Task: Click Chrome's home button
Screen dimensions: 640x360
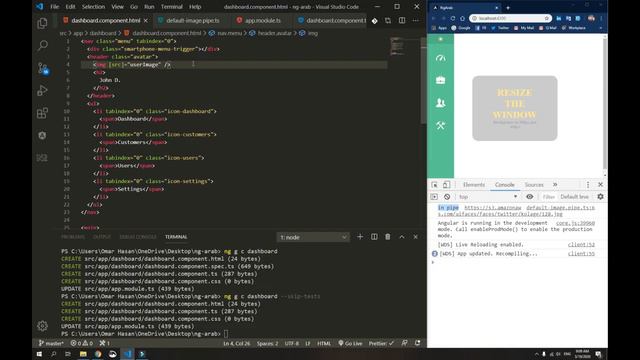Action: 462,18
